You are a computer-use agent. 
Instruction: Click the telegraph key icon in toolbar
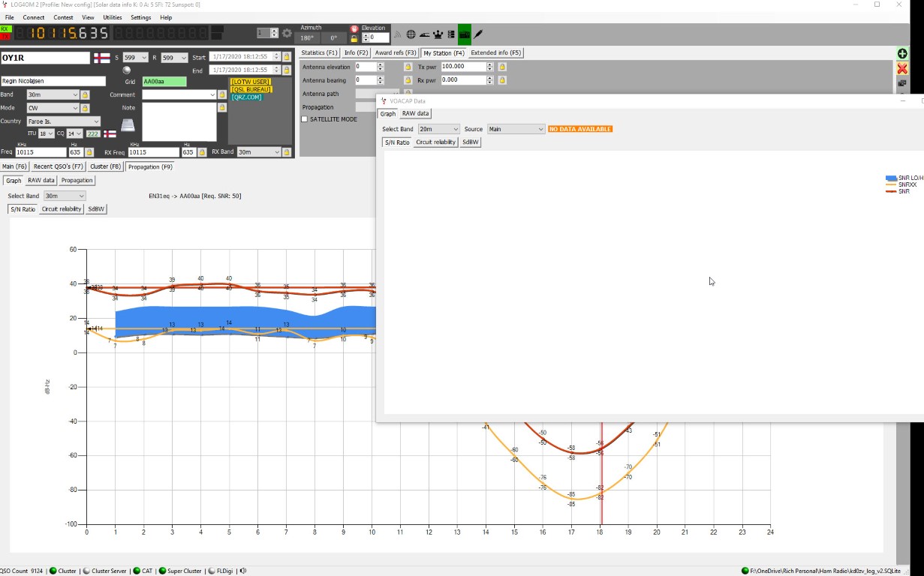pos(424,34)
